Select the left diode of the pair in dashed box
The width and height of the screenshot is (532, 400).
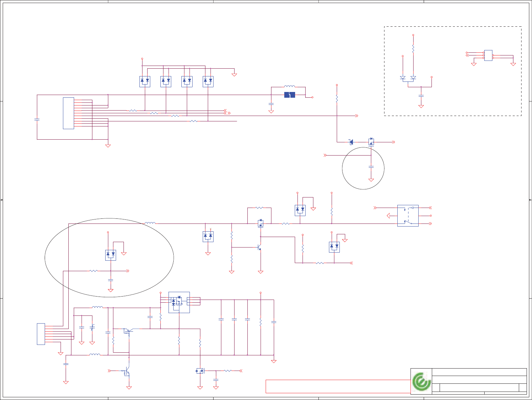(x=403, y=78)
